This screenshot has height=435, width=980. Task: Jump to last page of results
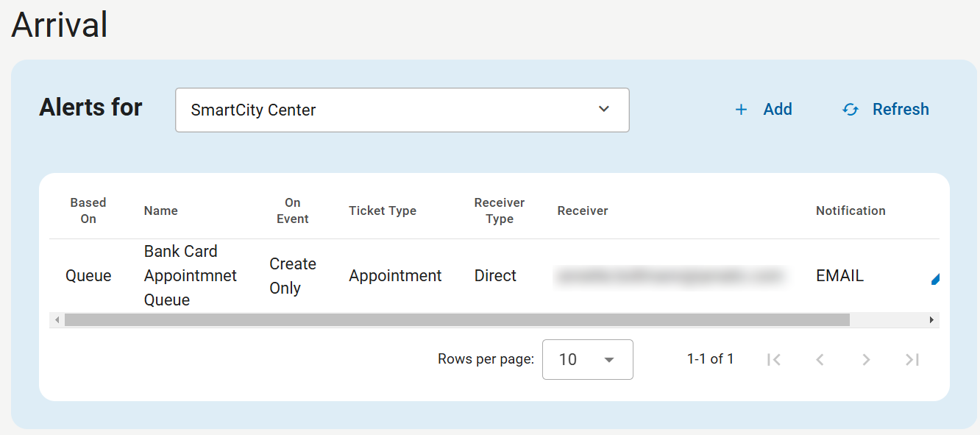(x=912, y=359)
